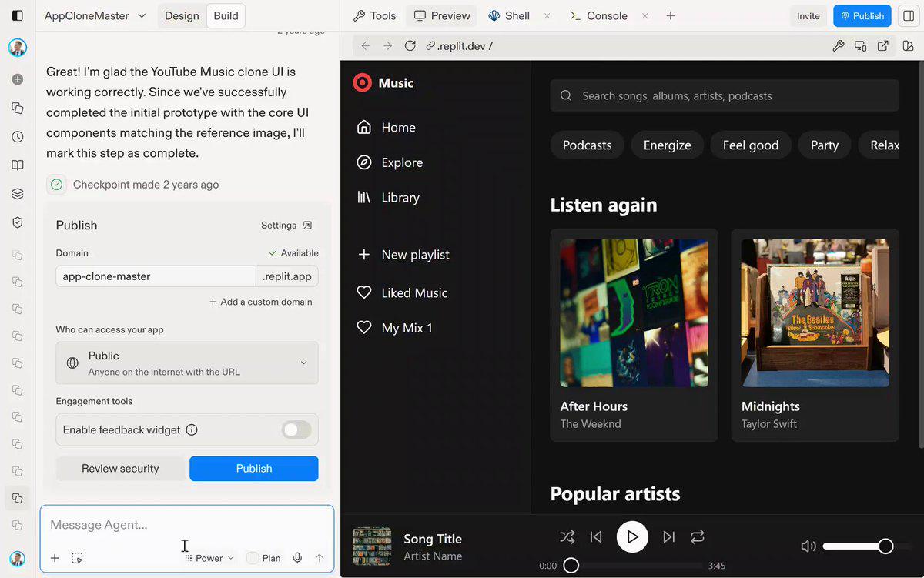Play the current song
Screen dimensions: 924x578
[x=632, y=537]
